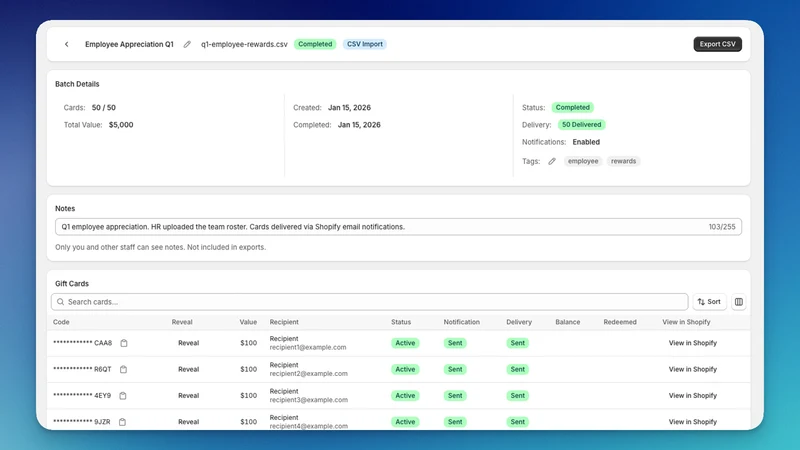Screen dimensions: 800x450
Task: Open the column settings icon
Action: 738,302
